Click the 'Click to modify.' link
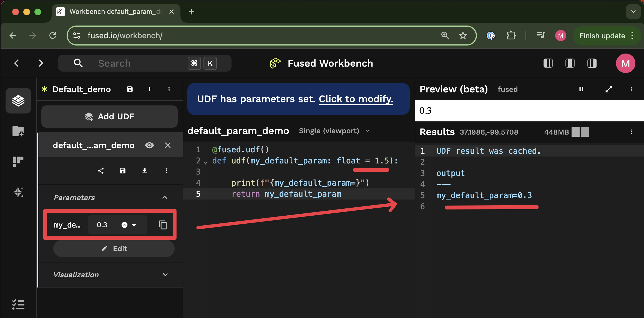The width and height of the screenshot is (644, 318). coord(356,99)
